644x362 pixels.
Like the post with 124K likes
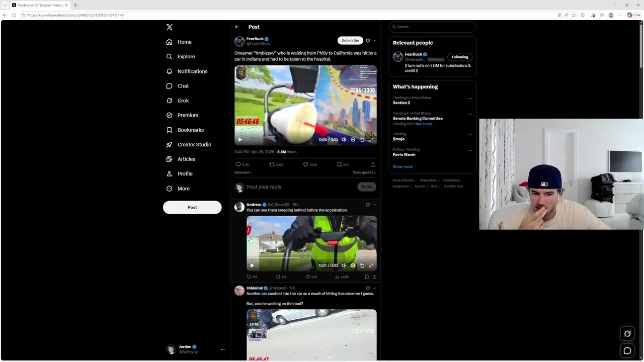point(305,164)
